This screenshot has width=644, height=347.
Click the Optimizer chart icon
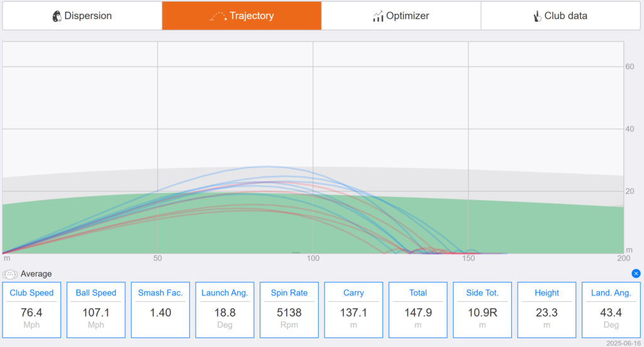point(378,16)
